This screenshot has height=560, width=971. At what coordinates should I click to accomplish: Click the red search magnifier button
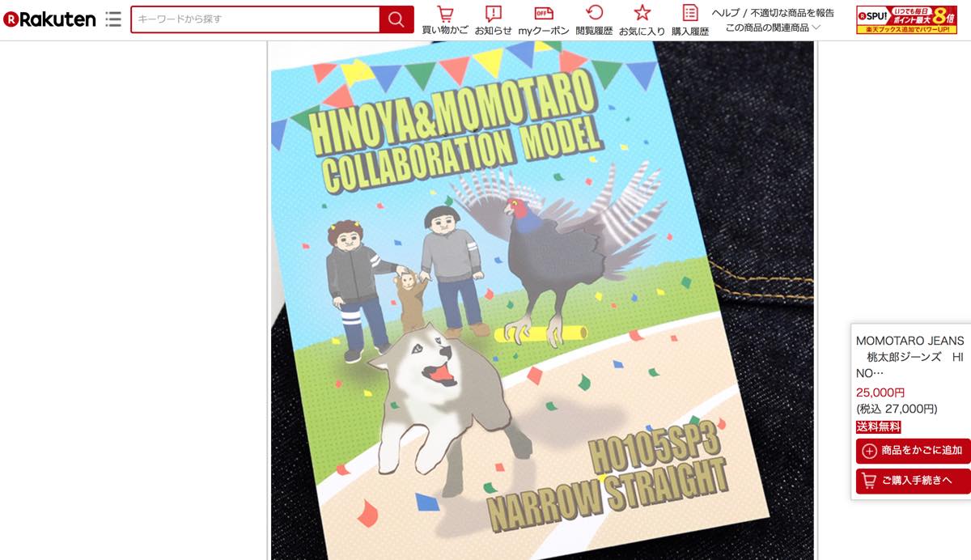(x=396, y=19)
